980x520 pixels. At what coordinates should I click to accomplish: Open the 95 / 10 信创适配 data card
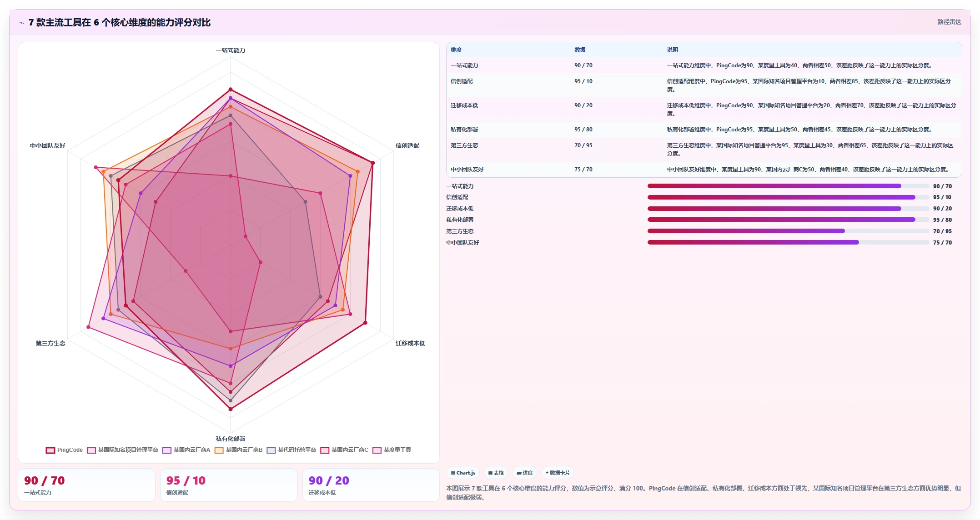(229, 485)
